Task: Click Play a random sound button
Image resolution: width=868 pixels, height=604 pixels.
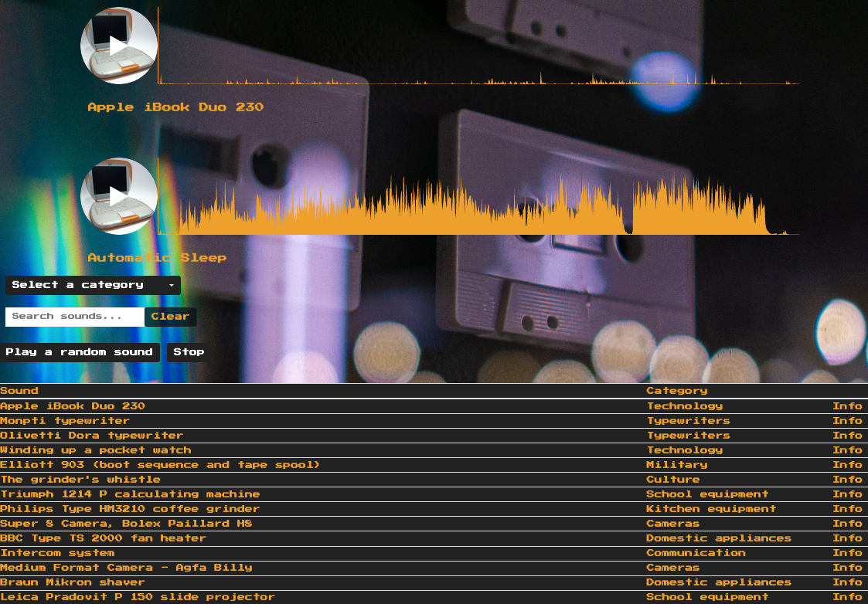Action: 80,352
